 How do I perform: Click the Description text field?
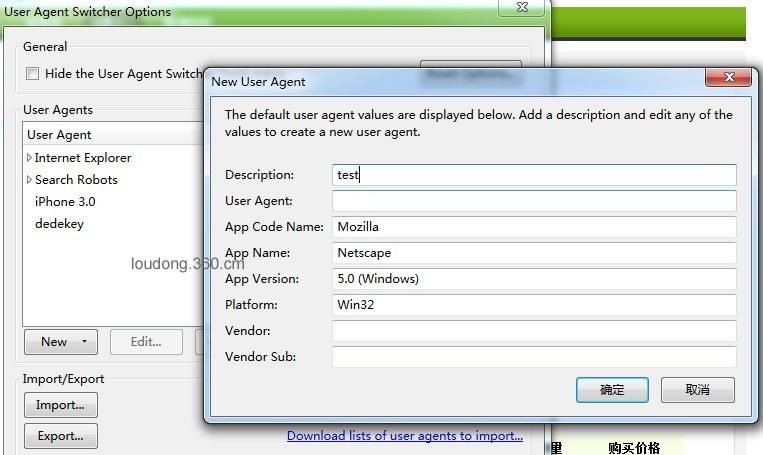534,175
